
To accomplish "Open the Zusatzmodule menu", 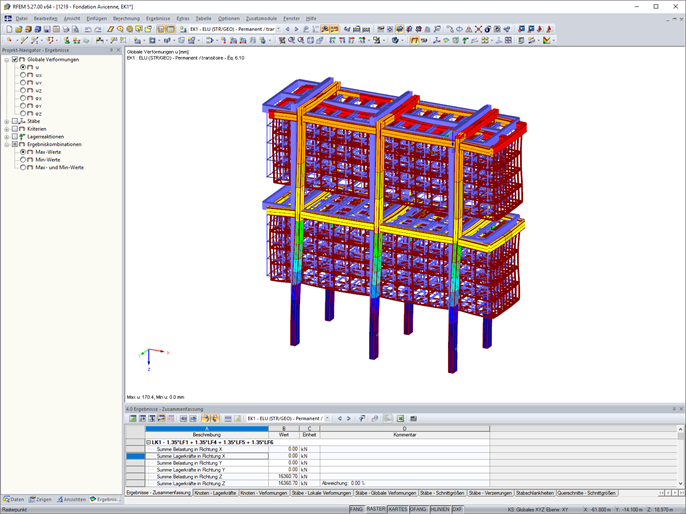I will coord(261,18).
